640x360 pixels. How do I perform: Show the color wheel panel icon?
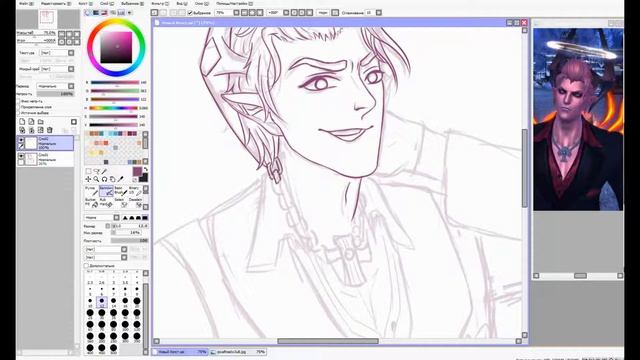87,13
